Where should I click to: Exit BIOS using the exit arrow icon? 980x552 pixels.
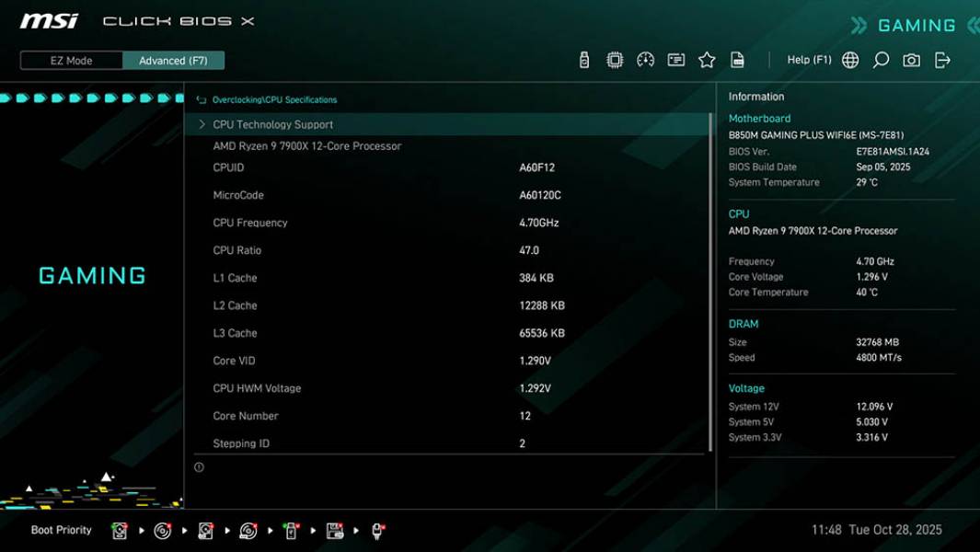coord(940,59)
